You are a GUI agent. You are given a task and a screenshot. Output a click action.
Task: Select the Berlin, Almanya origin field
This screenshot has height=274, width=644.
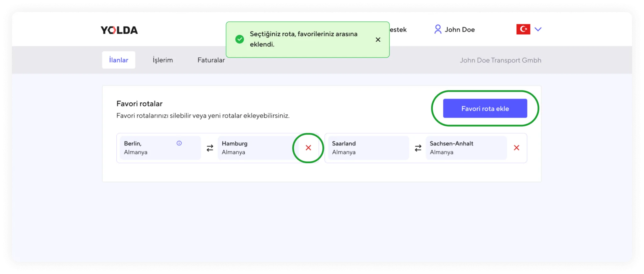click(148, 148)
